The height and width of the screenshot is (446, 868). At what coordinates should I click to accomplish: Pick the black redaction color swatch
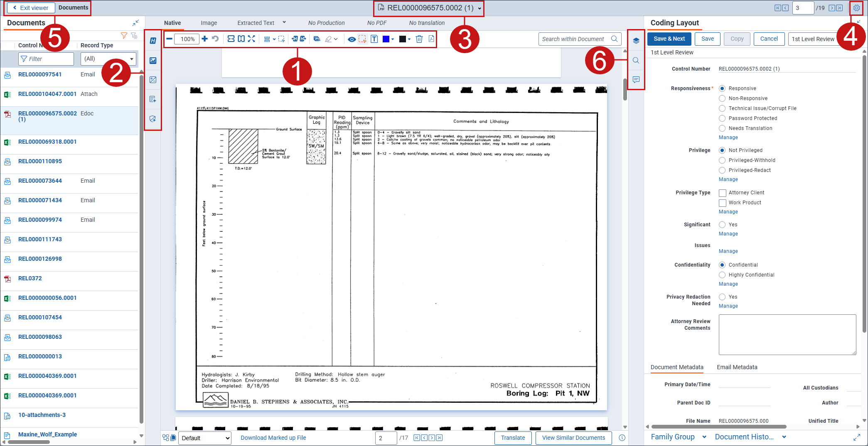[403, 39]
